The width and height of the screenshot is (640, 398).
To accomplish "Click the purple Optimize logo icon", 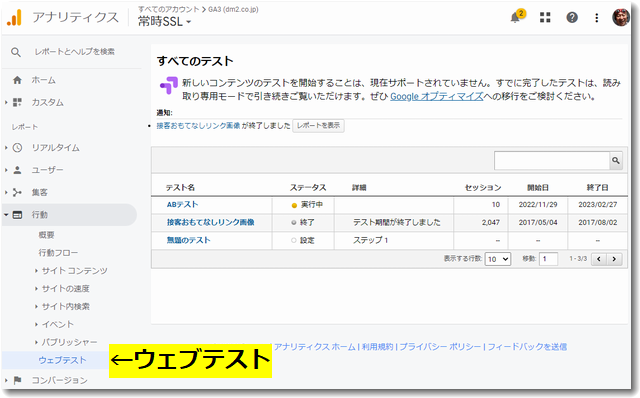I will tap(169, 85).
